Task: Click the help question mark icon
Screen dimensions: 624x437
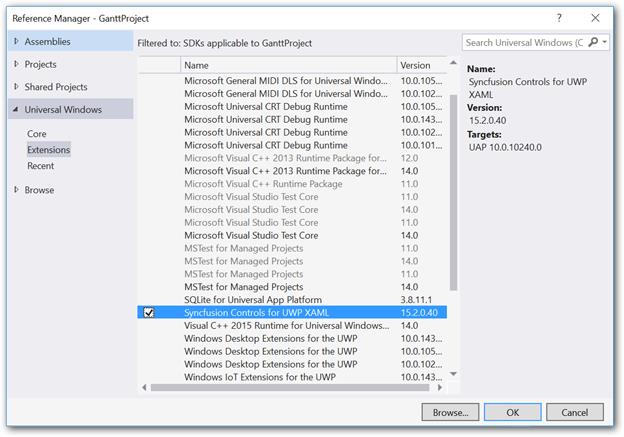Action: click(559, 18)
